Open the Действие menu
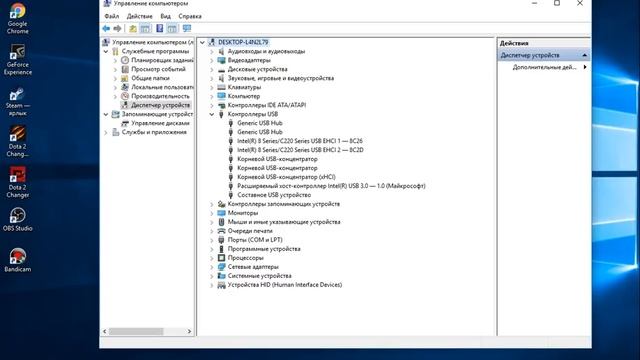Image resolution: width=640 pixels, height=360 pixels. coord(140,16)
